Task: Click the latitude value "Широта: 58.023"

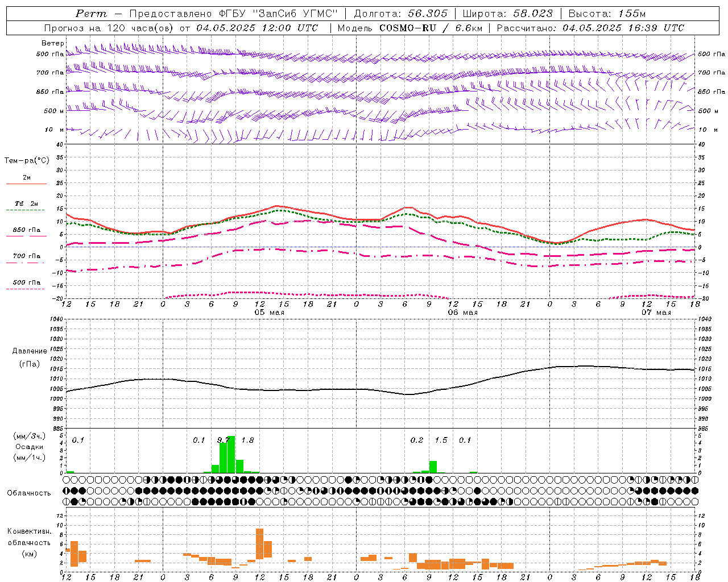Action: (x=507, y=14)
